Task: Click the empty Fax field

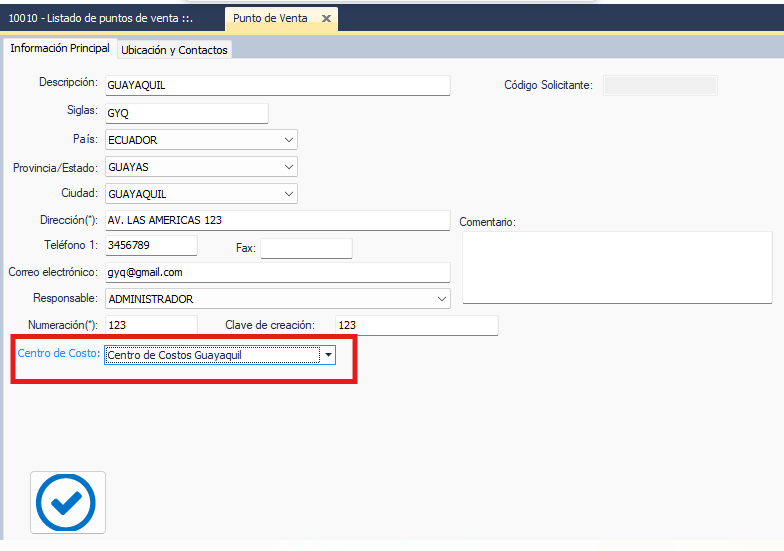Action: (306, 248)
